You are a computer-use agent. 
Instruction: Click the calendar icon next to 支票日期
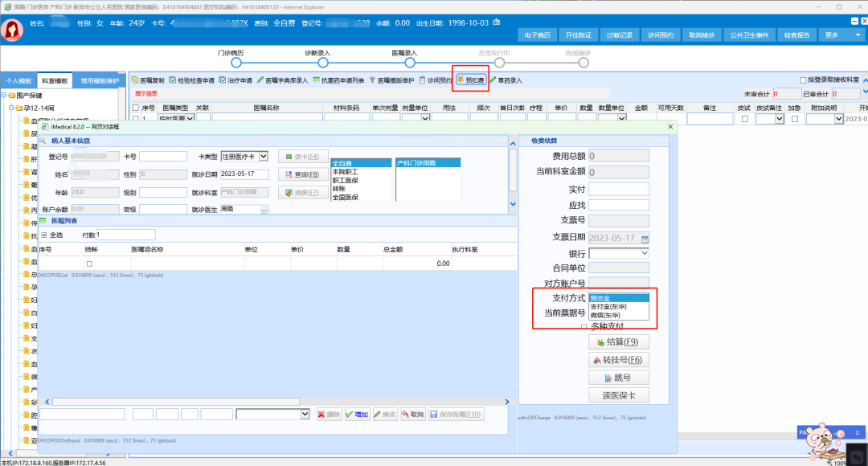[645, 239]
